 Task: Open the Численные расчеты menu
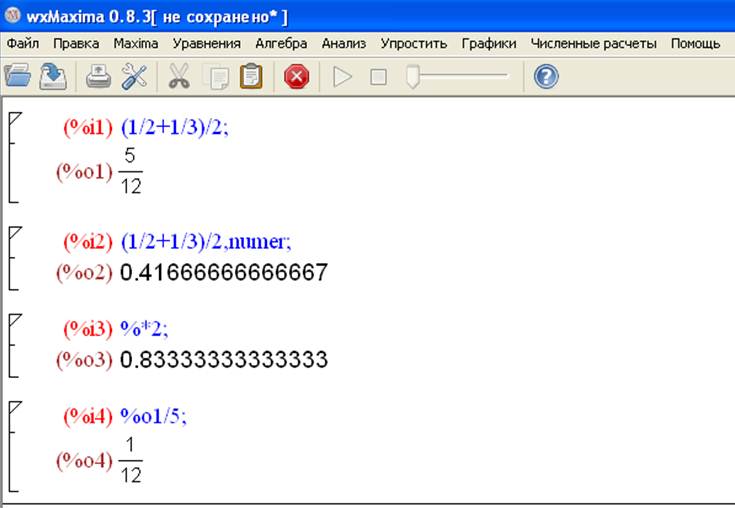(x=593, y=44)
